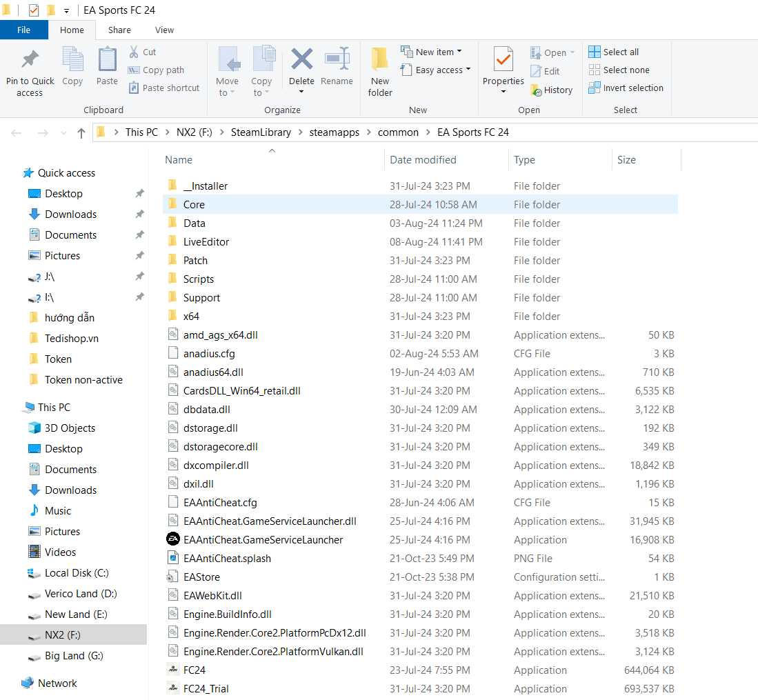Expand the Delete dropdown arrow
758x700 pixels.
301,91
